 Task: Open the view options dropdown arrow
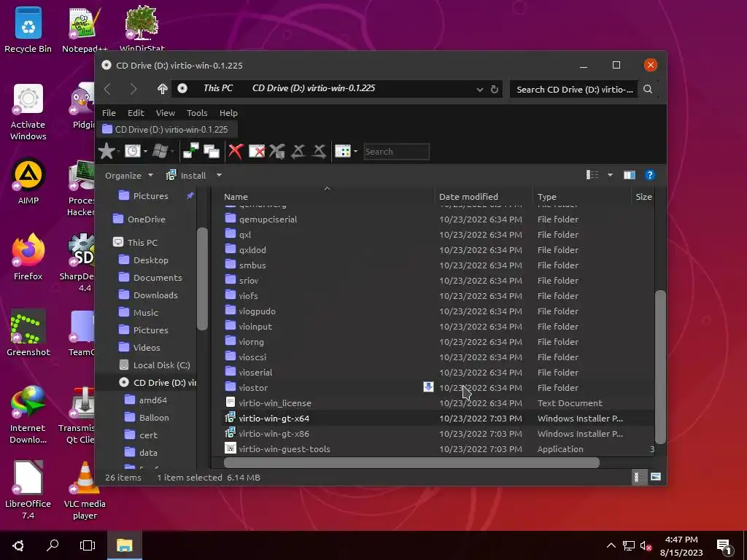tap(610, 175)
